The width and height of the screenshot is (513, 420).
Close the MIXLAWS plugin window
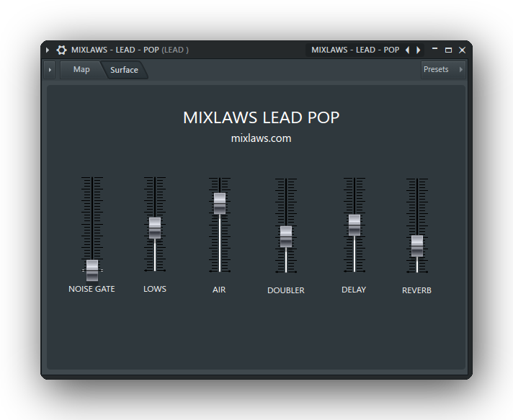(463, 50)
